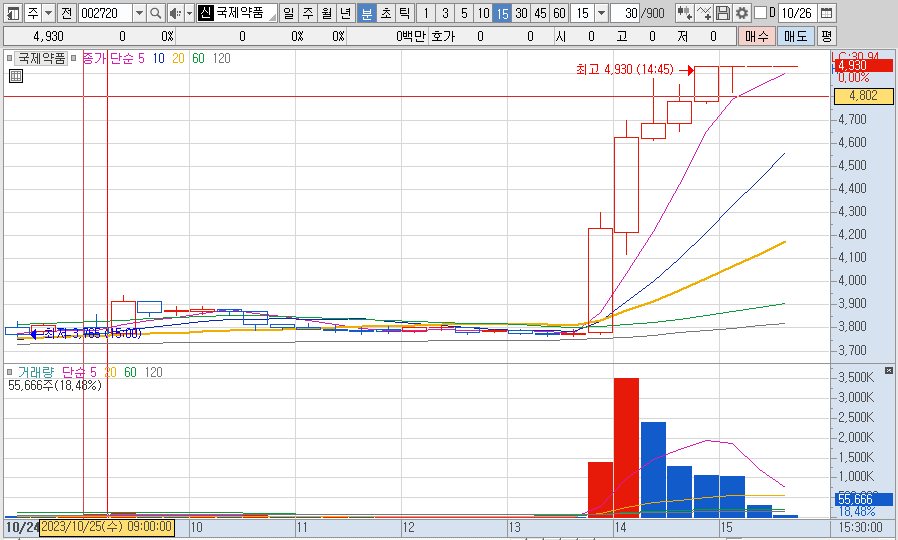
Task: Click the 55,666주(18,48%) volume readout
Action: [x=55, y=385]
